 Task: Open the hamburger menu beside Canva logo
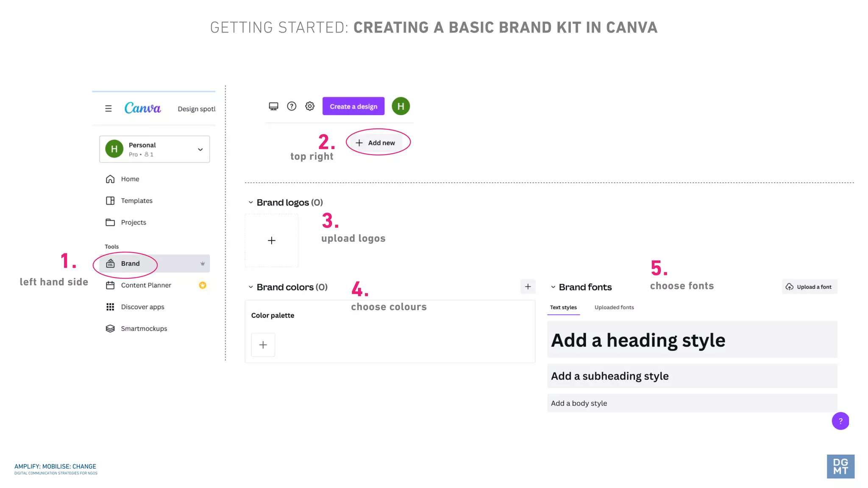pos(108,109)
